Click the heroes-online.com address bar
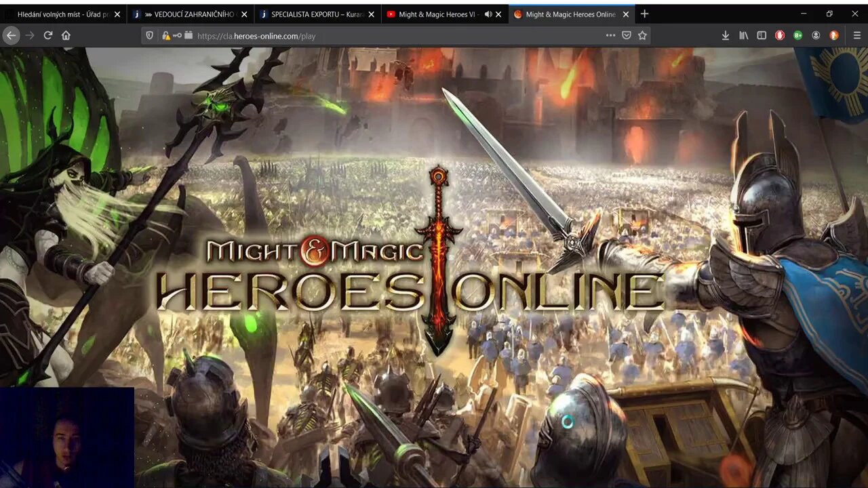Viewport: 868px width, 488px height. click(397, 35)
